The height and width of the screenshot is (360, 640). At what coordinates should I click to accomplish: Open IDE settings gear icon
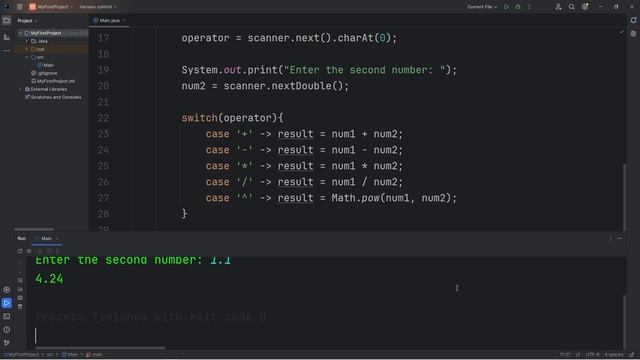click(x=585, y=7)
